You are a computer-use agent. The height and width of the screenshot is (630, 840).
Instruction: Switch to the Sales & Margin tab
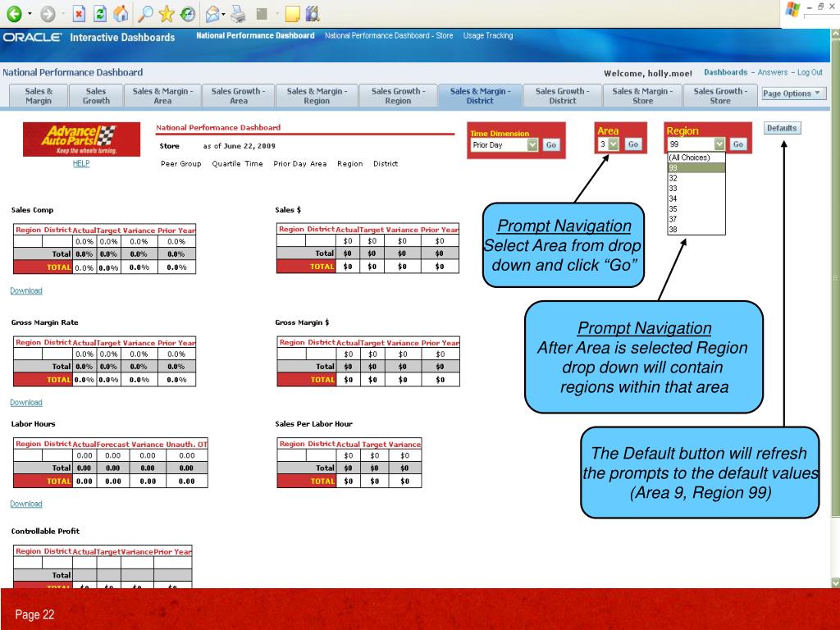(x=39, y=95)
